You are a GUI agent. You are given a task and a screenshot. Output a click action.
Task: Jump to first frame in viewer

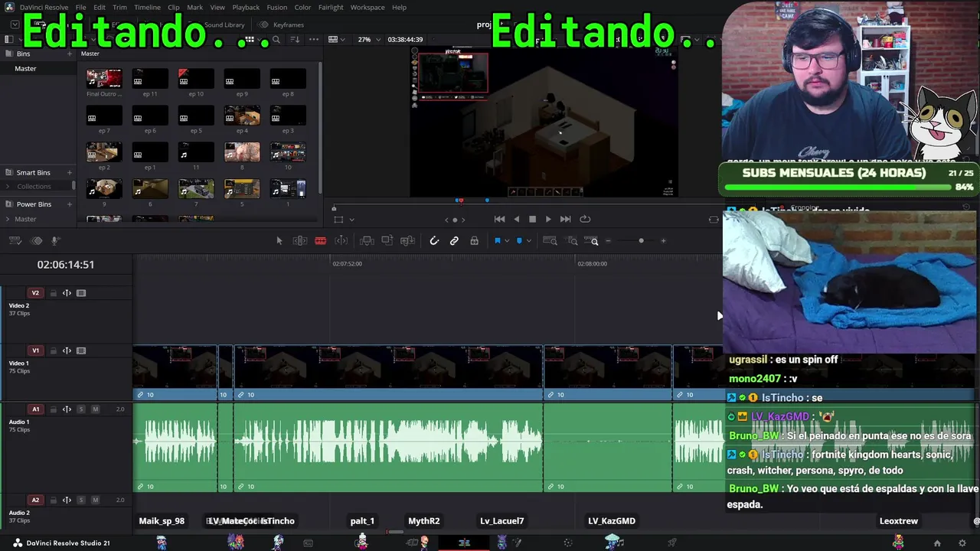pos(499,219)
